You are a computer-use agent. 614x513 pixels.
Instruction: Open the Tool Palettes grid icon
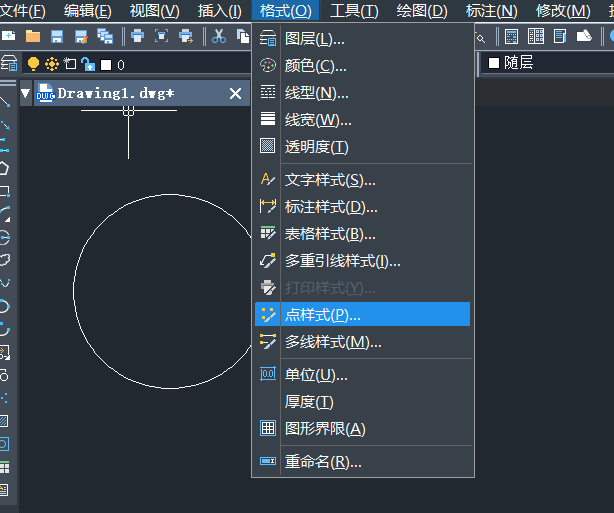[536, 36]
